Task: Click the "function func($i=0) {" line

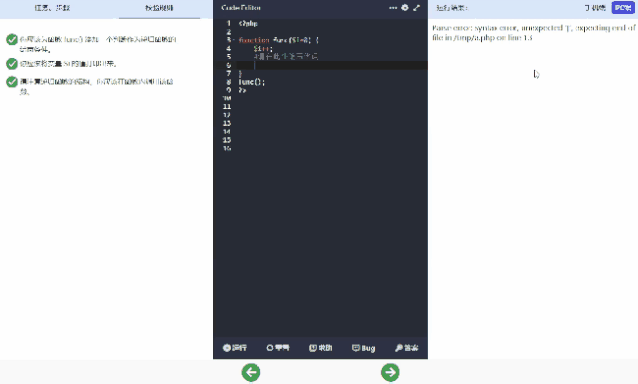Action: 279,40
